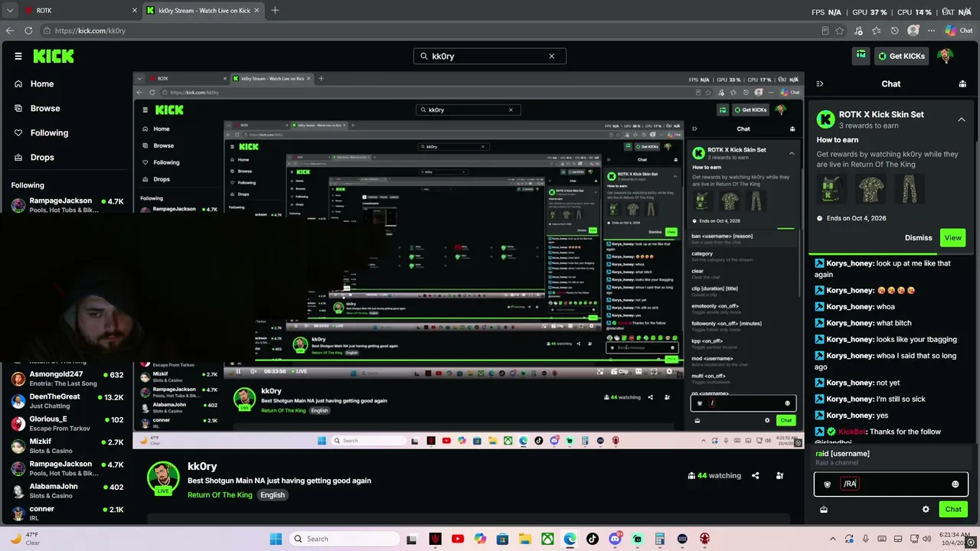Click the kk0ry streamer avatar with LIVE badge

point(163,478)
